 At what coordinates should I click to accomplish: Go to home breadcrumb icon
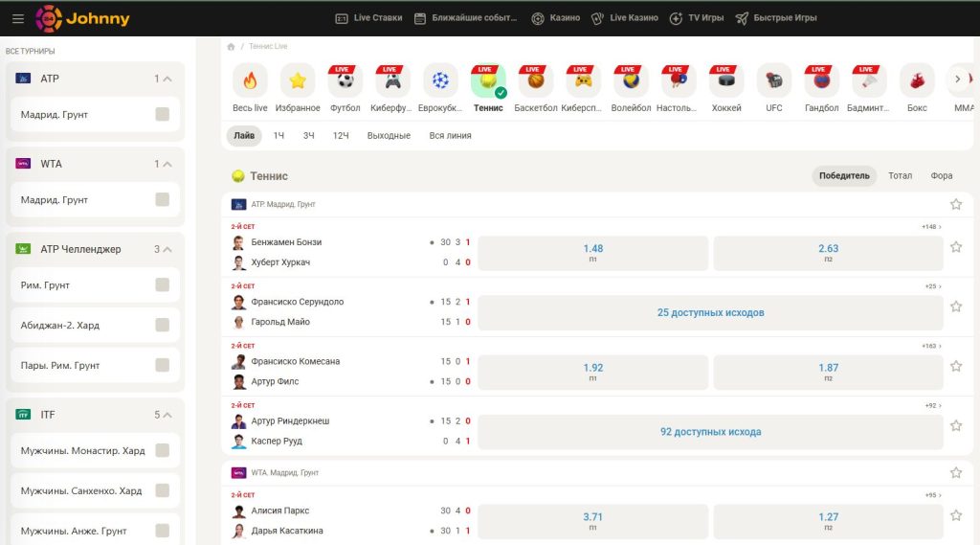[231, 46]
